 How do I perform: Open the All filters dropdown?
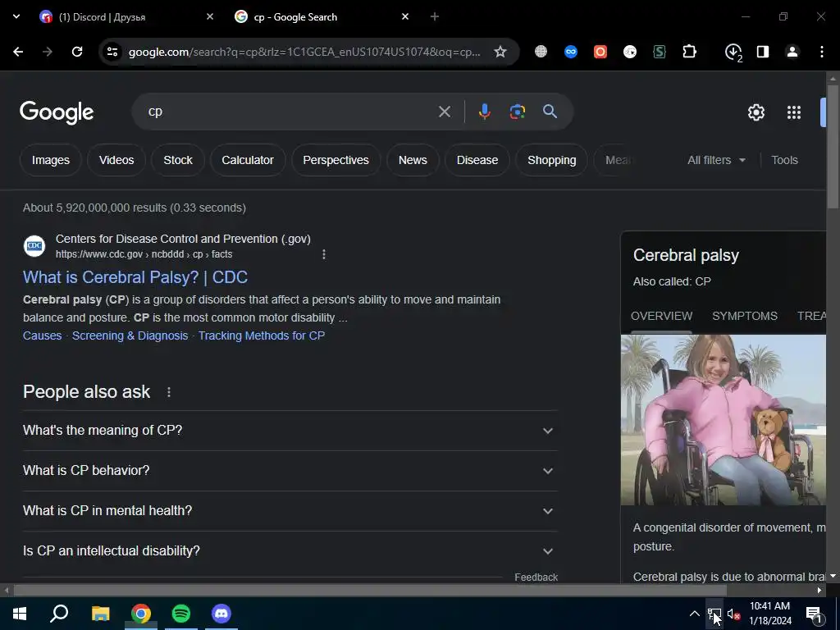coord(716,160)
